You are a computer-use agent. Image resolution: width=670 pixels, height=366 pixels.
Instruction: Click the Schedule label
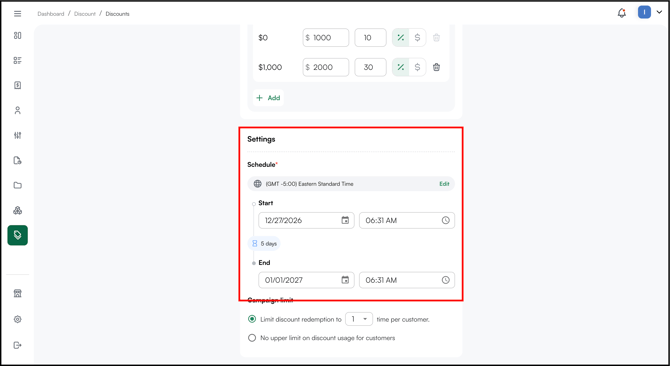coord(262,164)
